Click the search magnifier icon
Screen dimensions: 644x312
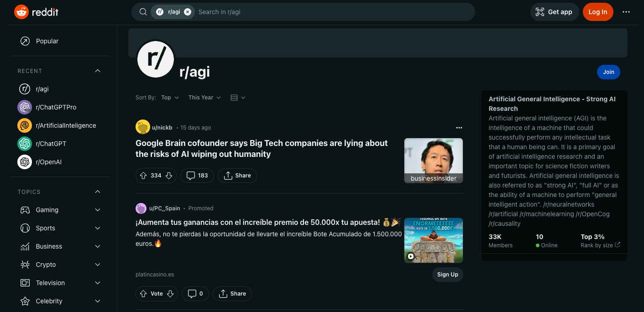click(143, 11)
